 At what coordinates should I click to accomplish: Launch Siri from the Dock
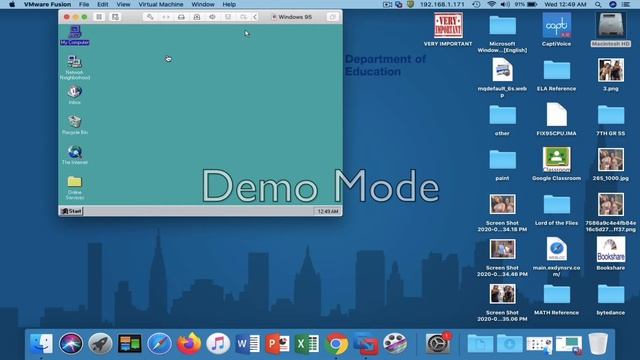pos(71,344)
